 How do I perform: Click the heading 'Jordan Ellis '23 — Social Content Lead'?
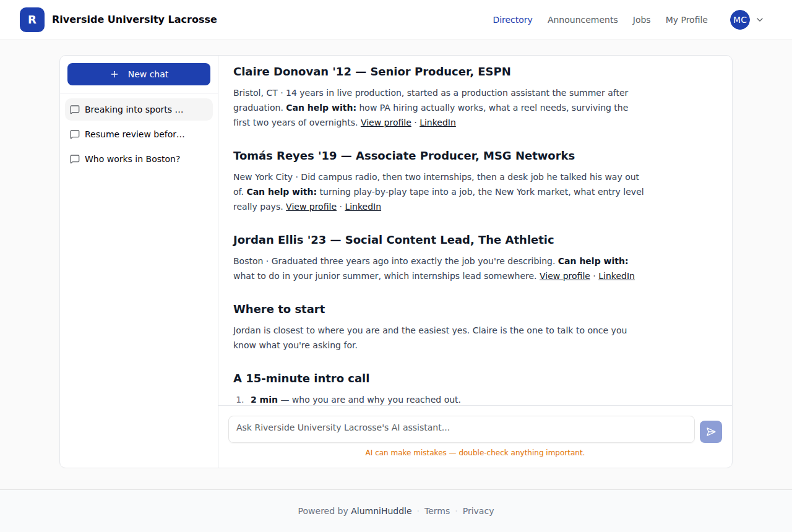(x=394, y=240)
